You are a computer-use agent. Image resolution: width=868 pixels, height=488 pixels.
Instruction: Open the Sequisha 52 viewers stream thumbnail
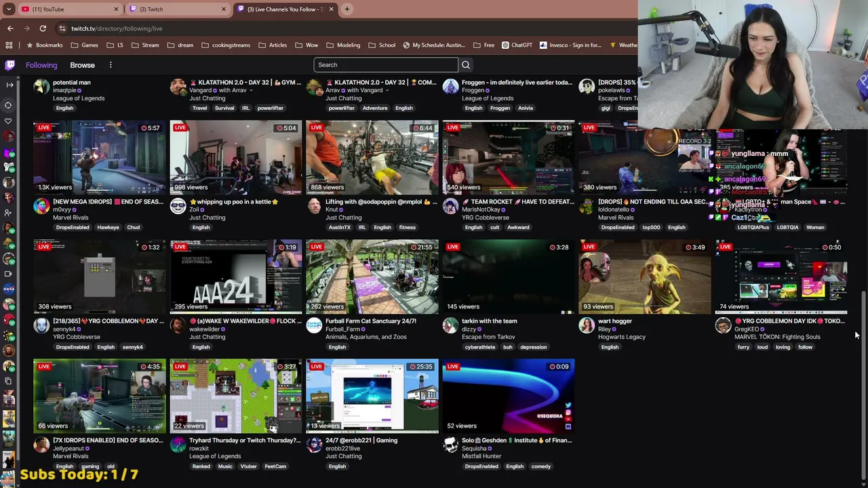coord(509,397)
